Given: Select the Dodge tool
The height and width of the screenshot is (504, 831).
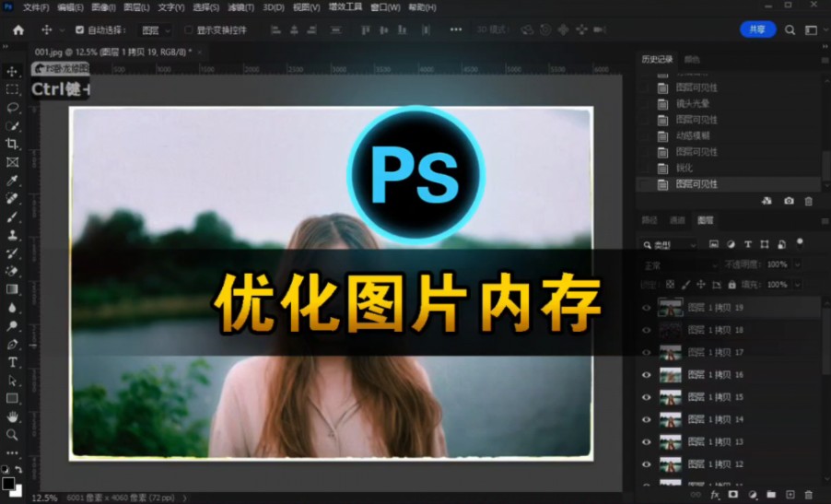Looking at the screenshot, I should click(x=12, y=326).
